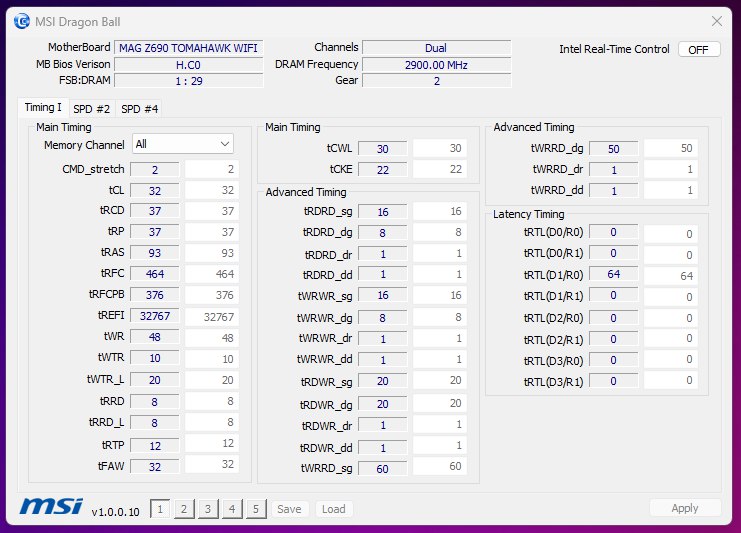Select profile slot 1 button
The height and width of the screenshot is (533, 741).
160,509
